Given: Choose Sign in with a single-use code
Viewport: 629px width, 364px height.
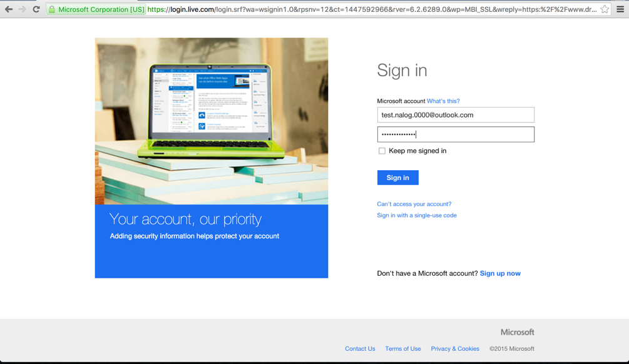Looking at the screenshot, I should tap(416, 215).
